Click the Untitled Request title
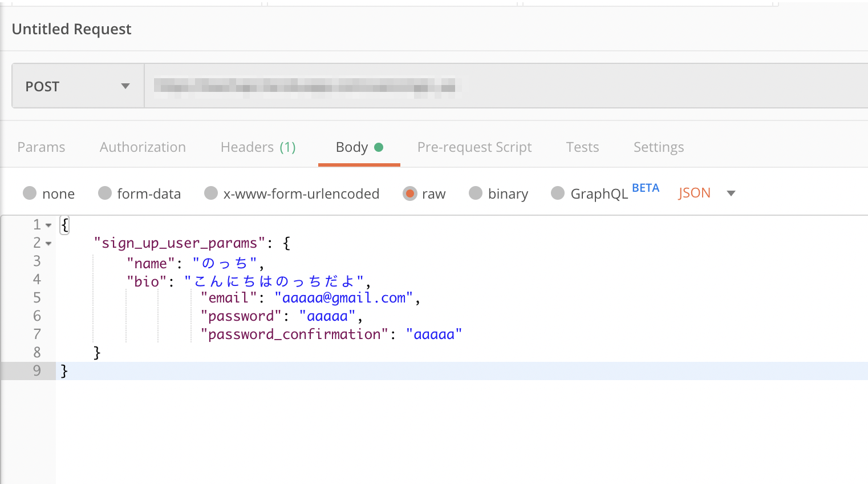868x484 pixels. (71, 29)
